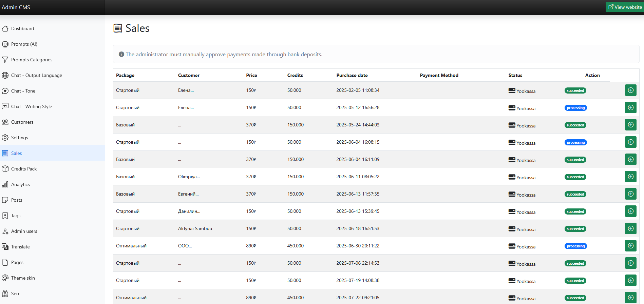Open the View website link

625,7
